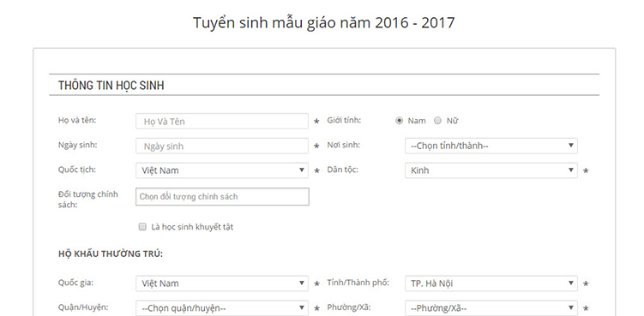Click the Tuyển sinh mẫu giáo page title
The image size is (644, 316).
[323, 22]
